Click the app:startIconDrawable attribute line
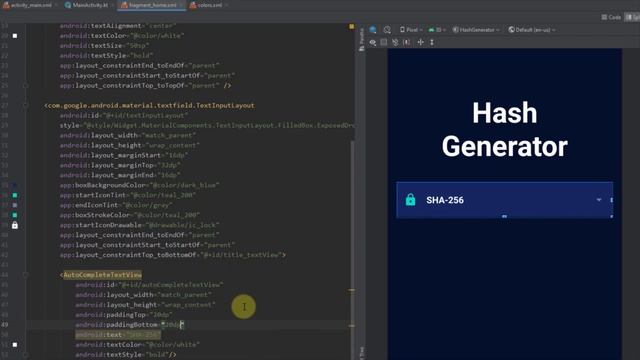The image size is (640, 360). point(140,225)
